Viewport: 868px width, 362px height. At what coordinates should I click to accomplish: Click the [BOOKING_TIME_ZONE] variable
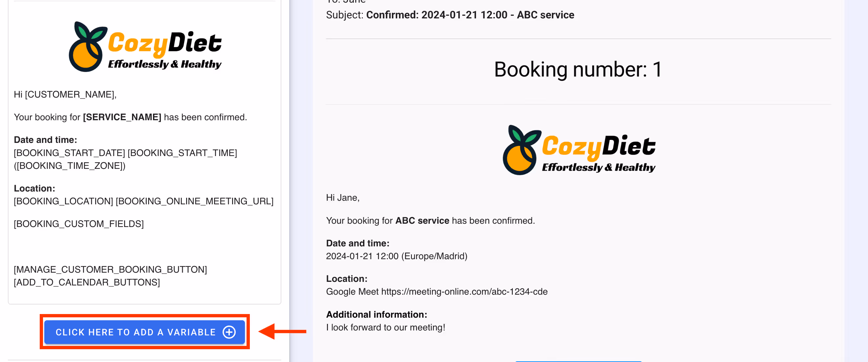tap(70, 166)
